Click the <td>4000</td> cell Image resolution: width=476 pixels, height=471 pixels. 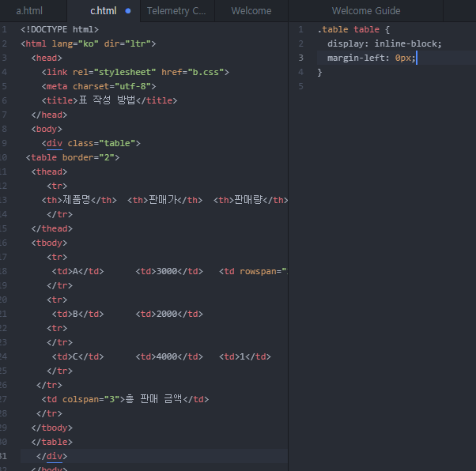(169, 356)
